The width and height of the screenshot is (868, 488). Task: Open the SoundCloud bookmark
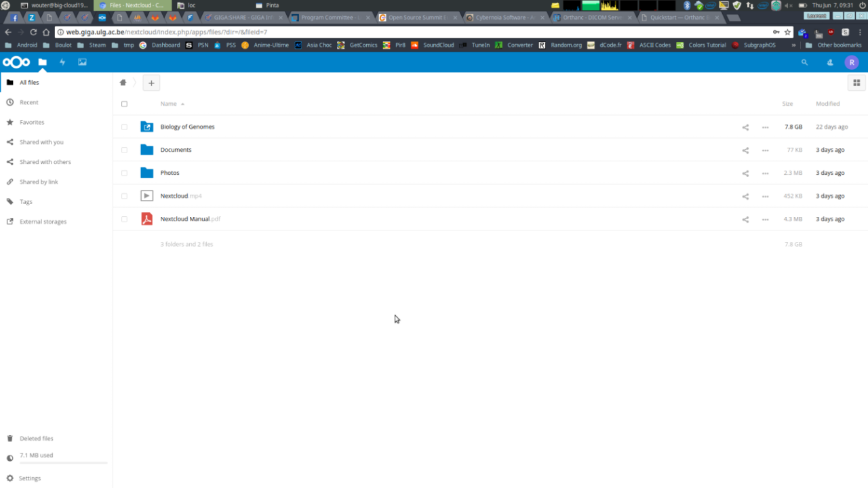(x=432, y=45)
